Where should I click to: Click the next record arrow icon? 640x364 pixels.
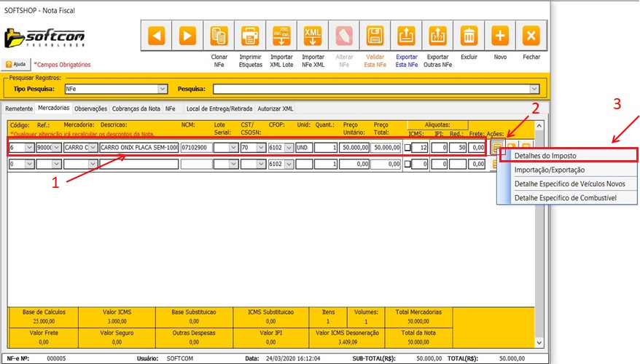click(187, 36)
